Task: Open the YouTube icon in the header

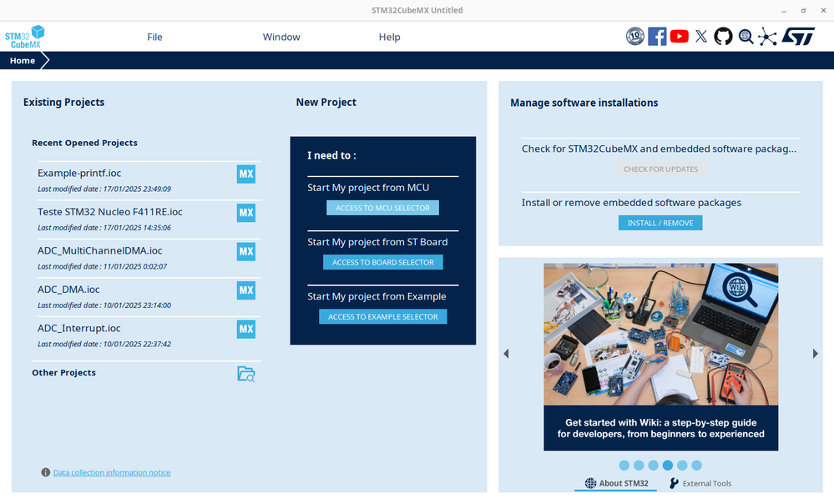Action: (x=680, y=36)
